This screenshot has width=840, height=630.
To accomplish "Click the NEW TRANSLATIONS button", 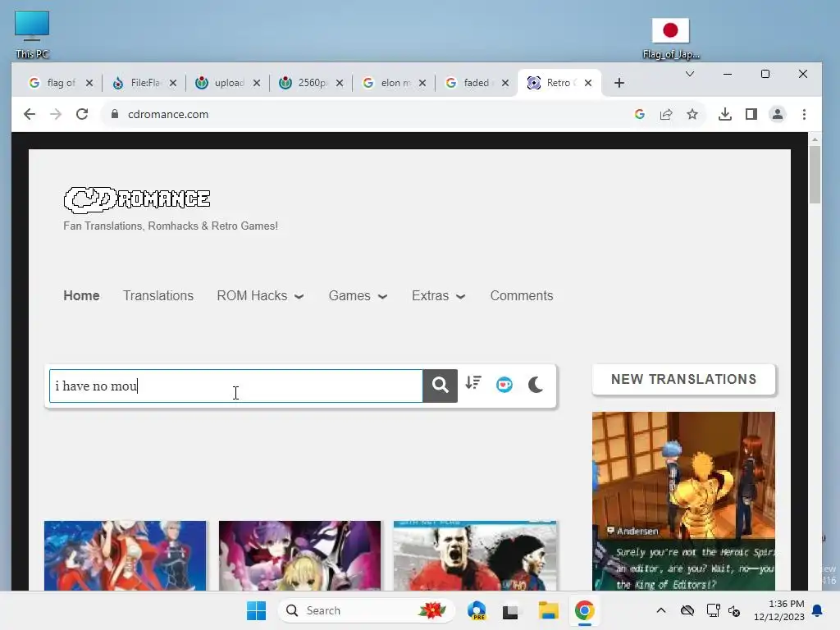I will (x=683, y=379).
